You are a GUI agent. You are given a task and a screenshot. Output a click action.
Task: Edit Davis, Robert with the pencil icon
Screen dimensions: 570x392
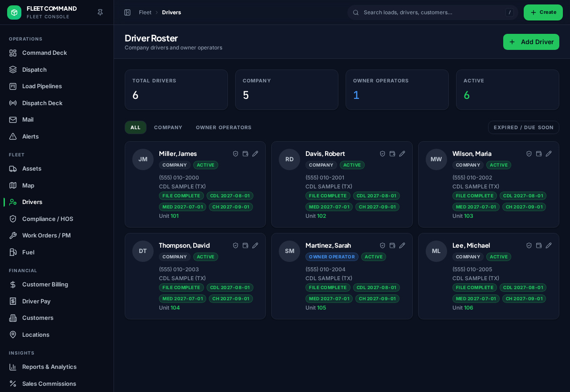(402, 154)
